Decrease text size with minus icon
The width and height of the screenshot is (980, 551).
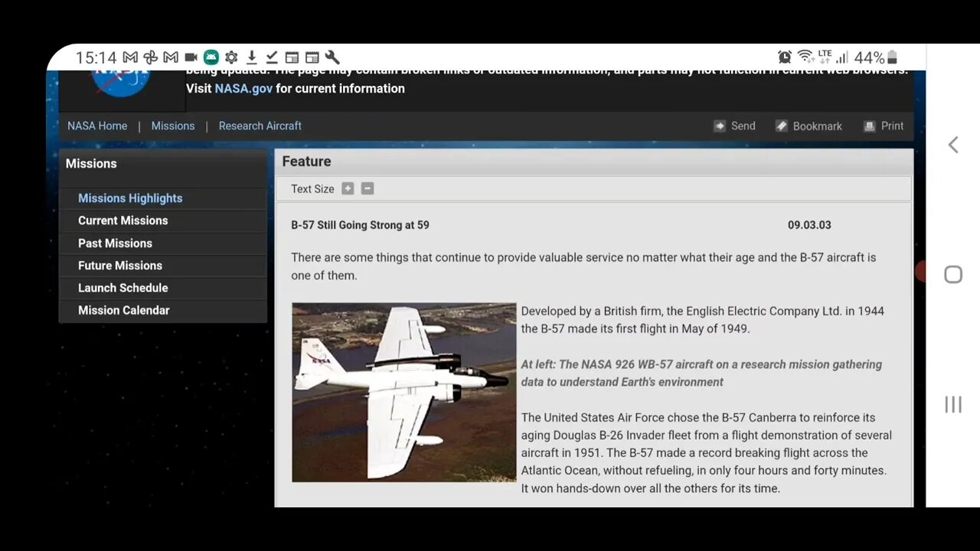(x=367, y=189)
